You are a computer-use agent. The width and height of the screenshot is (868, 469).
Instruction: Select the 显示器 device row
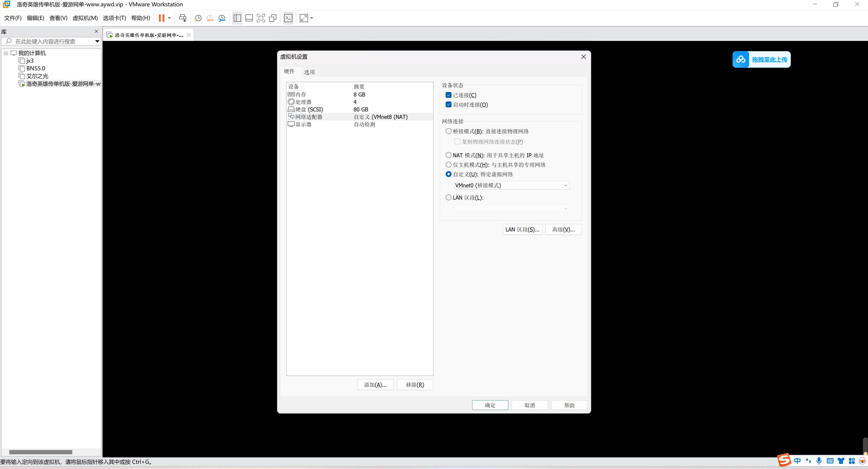(359, 124)
